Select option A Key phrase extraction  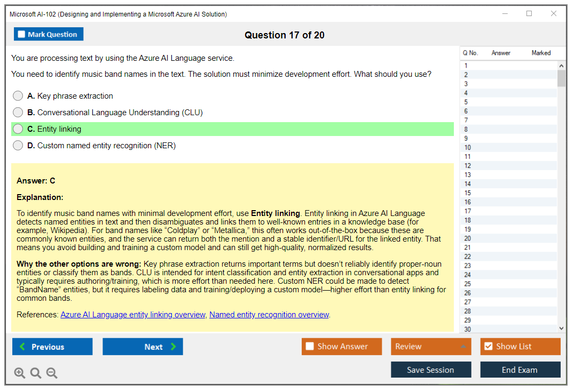click(x=18, y=96)
